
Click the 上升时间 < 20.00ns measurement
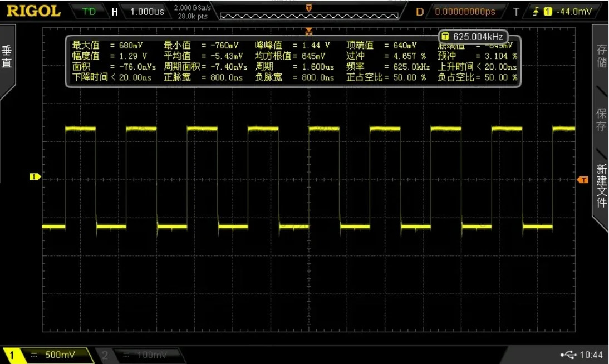pos(477,67)
